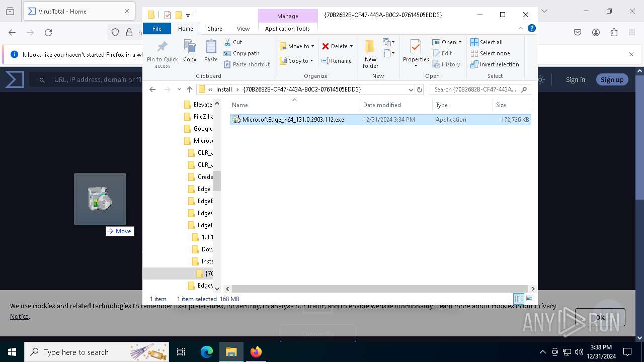
Task: Sort by Date modified column
Action: 396,105
